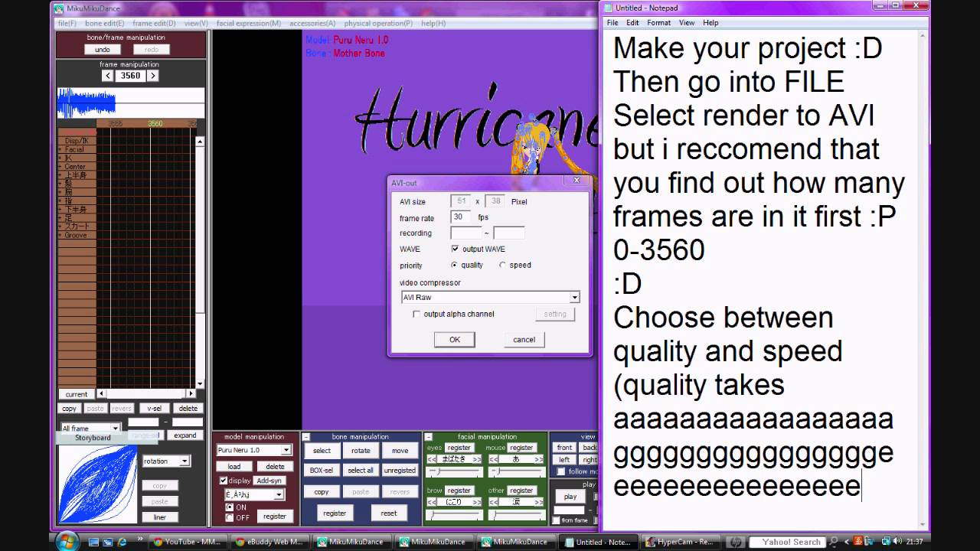
Task: Expand the Groove row in the timeline
Action: click(60, 235)
